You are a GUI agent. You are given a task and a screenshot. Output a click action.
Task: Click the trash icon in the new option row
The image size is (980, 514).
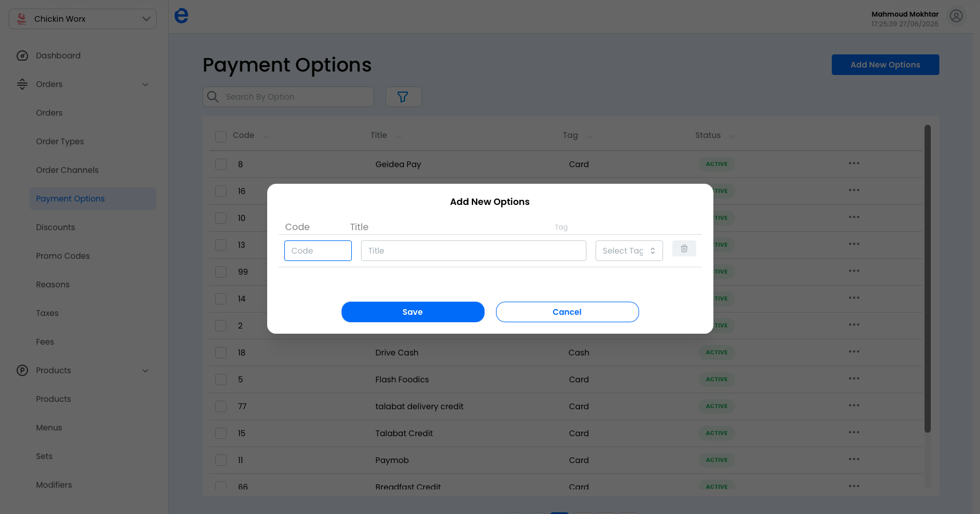click(684, 248)
